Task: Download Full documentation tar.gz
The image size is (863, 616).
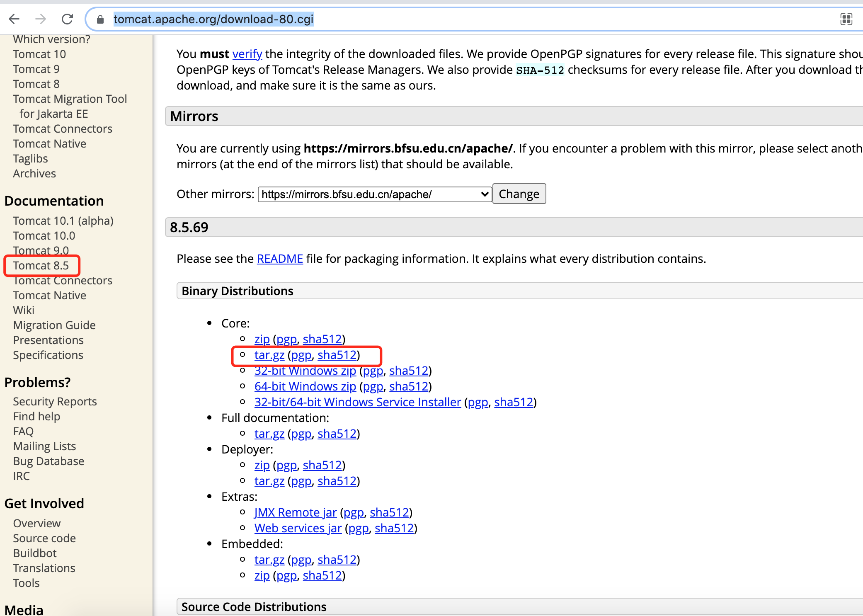Action: pyautogui.click(x=269, y=434)
